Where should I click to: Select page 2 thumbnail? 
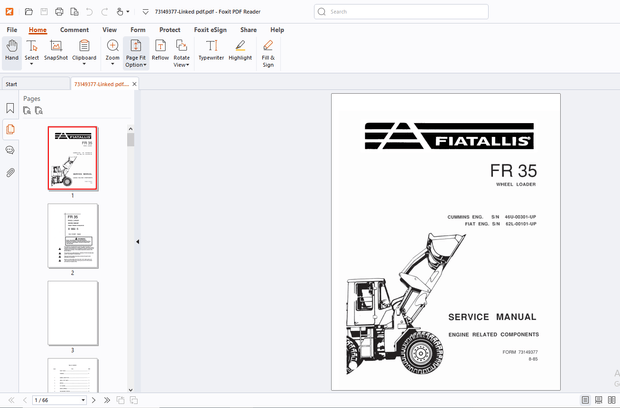click(x=73, y=236)
